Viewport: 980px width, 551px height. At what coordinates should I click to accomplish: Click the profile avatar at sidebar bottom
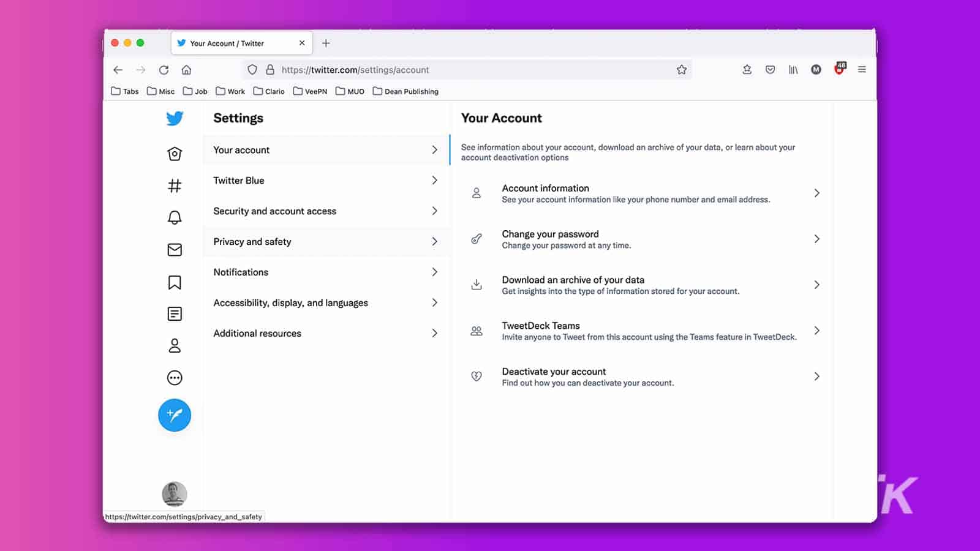[175, 494]
